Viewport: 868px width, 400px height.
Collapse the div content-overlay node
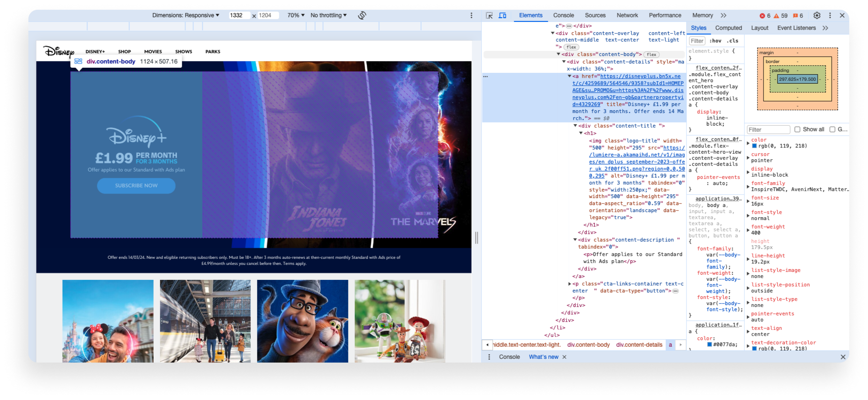click(553, 33)
